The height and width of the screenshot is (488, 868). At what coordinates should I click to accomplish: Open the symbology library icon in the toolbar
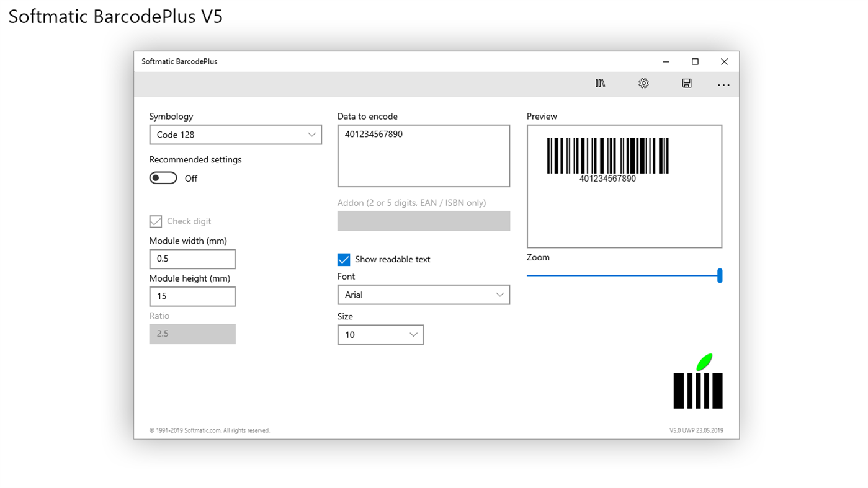599,82
